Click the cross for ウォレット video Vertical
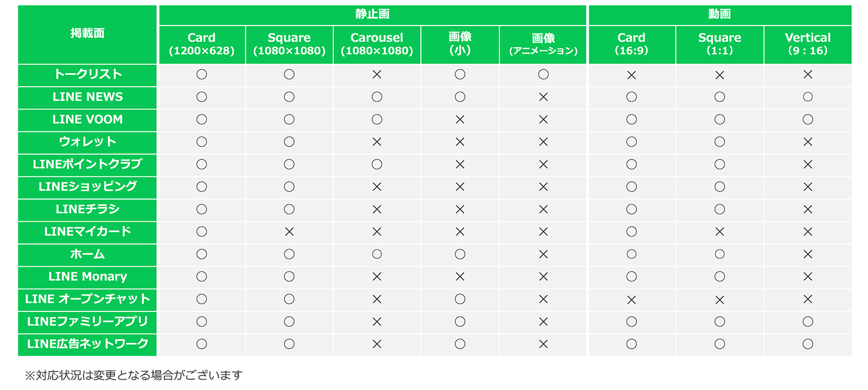Viewport: 868px width, 390px height. (808, 142)
